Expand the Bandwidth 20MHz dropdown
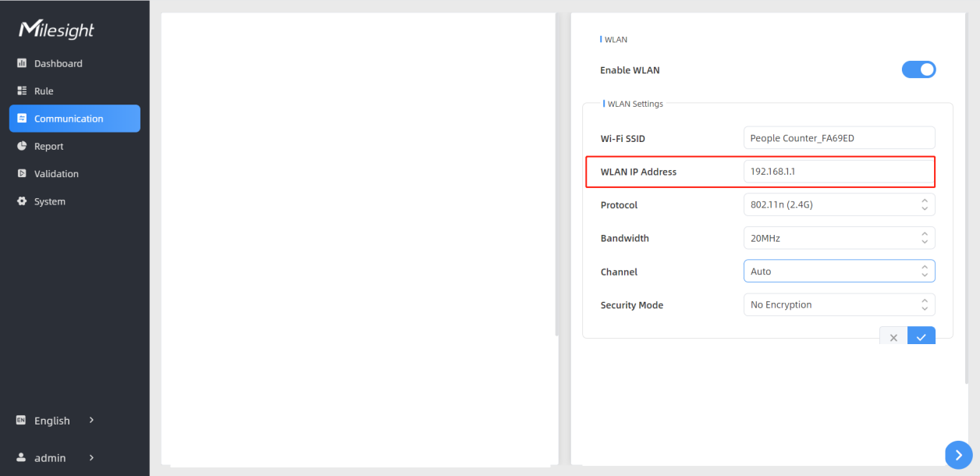The image size is (980, 476). [839, 238]
